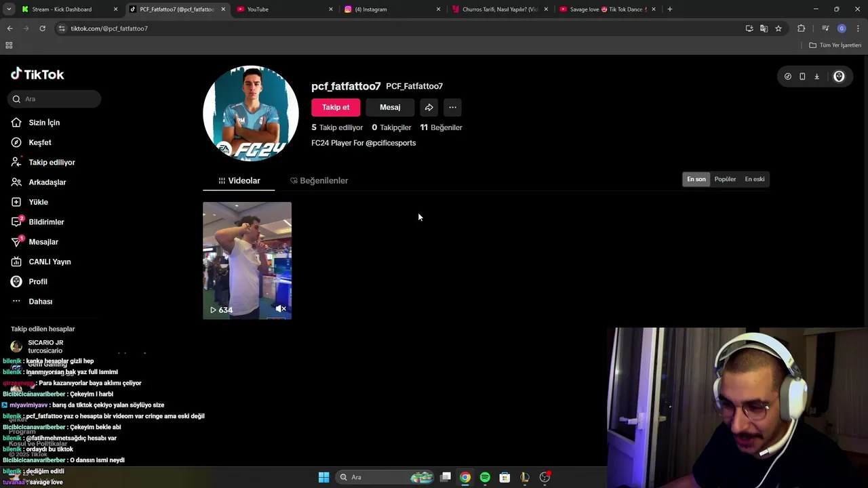Open Task View in taskbar
Image resolution: width=868 pixels, height=488 pixels.
pyautogui.click(x=446, y=477)
